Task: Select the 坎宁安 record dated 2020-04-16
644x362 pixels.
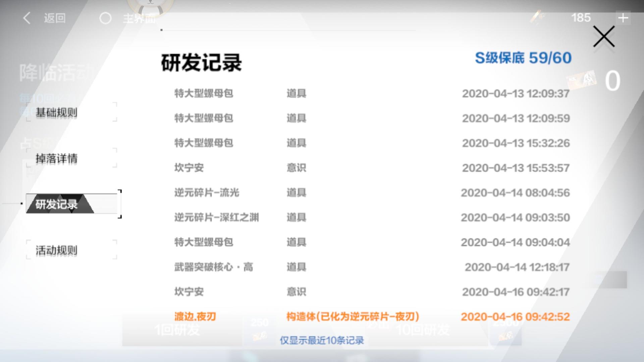Action: pos(372,292)
